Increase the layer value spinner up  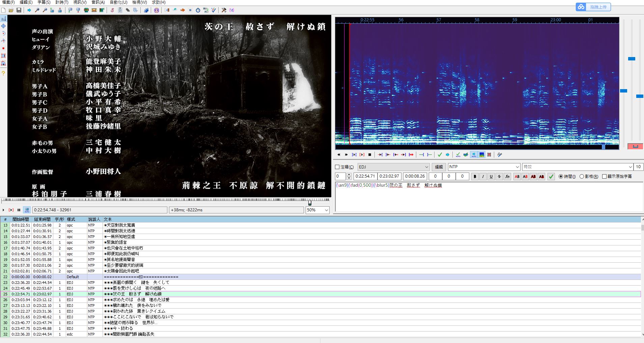(349, 175)
